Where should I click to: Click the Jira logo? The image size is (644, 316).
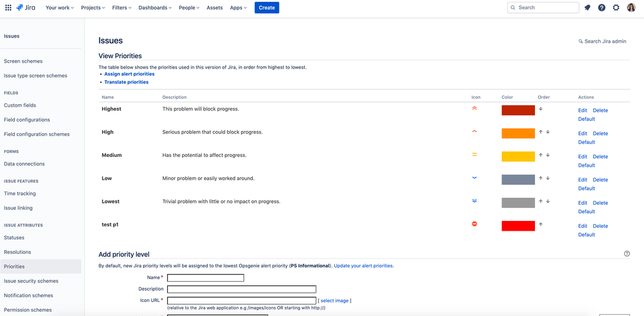point(25,7)
